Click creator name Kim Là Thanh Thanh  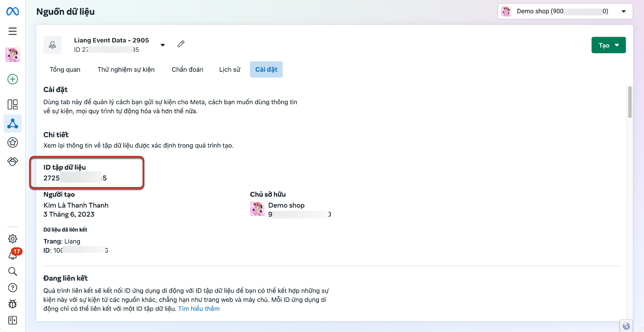point(76,205)
